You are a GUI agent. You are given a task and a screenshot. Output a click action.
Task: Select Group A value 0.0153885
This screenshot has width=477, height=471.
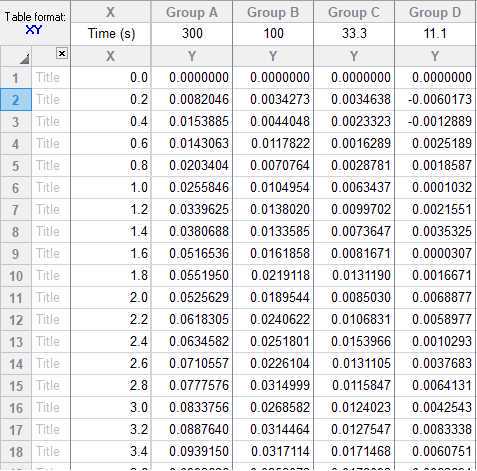[192, 122]
